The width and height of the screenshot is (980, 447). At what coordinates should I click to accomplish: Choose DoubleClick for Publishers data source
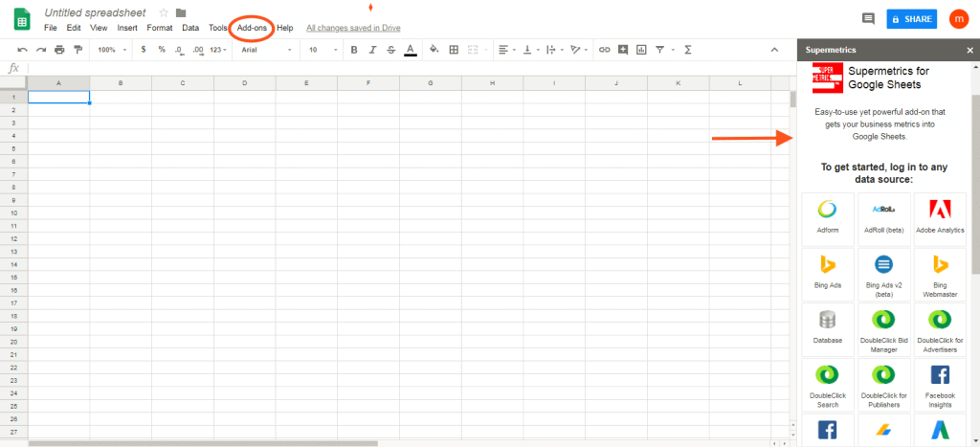click(x=883, y=385)
